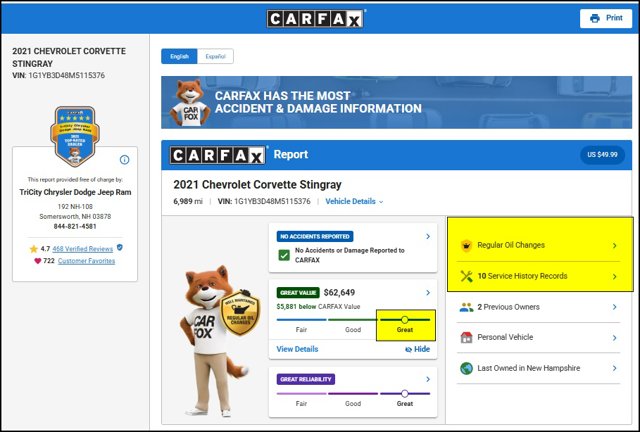Click the Regular Oil Changes label
The height and width of the screenshot is (432, 640).
511,245
